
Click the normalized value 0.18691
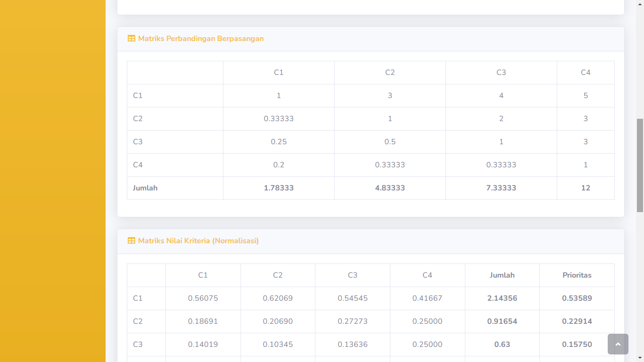[x=203, y=321]
